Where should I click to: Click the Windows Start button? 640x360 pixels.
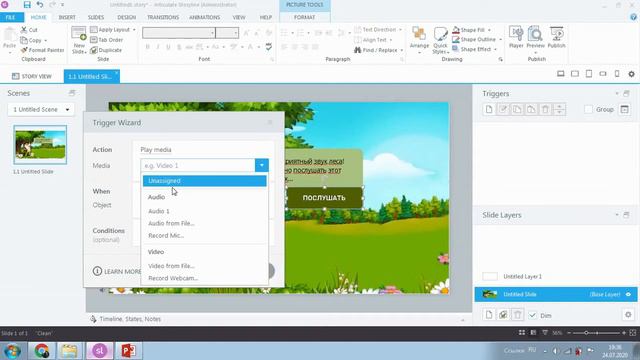coord(11,351)
